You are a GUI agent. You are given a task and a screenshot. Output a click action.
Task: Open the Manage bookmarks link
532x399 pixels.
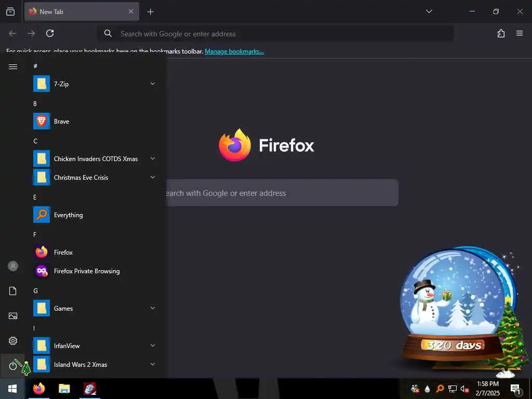pos(234,51)
